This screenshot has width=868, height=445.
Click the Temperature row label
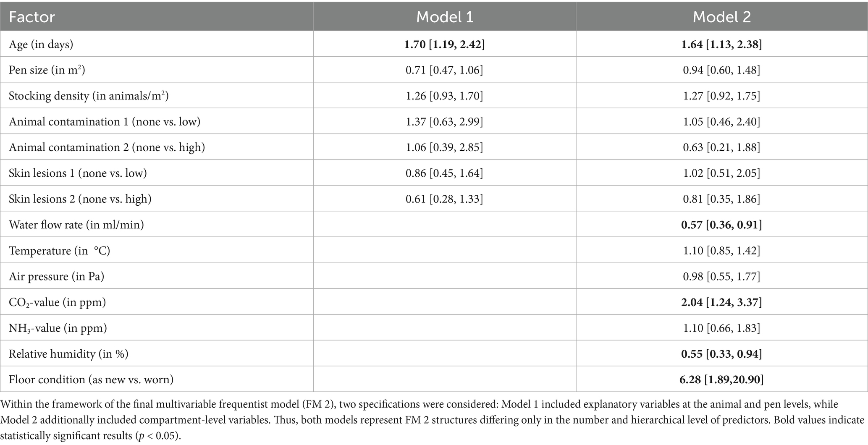[59, 251]
